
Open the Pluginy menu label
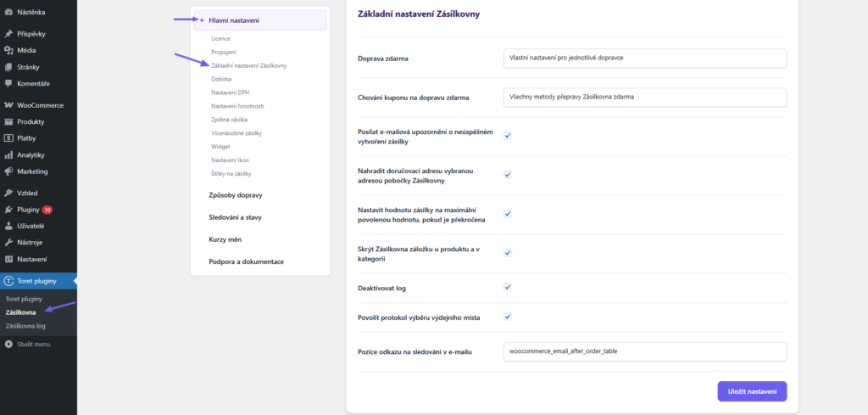28,210
